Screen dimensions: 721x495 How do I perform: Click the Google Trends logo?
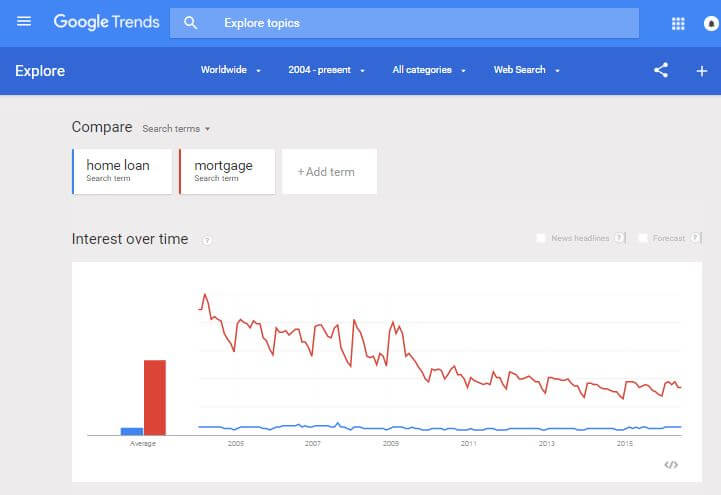106,22
